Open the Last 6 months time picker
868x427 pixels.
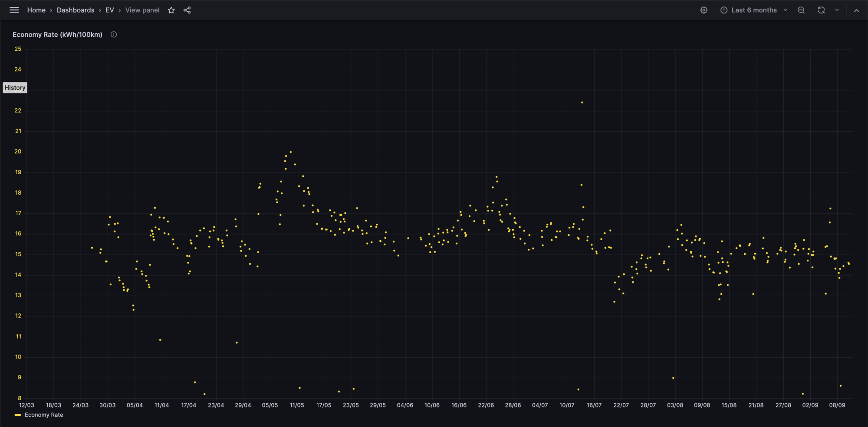[754, 10]
